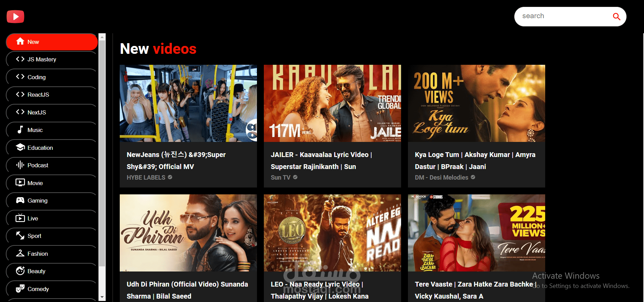Open DM - Desi Melodies channel link

click(442, 177)
